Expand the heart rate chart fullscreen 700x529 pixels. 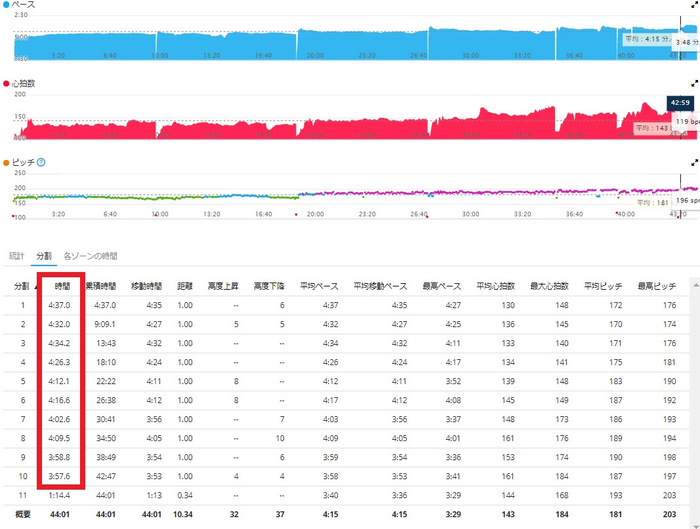(x=694, y=83)
